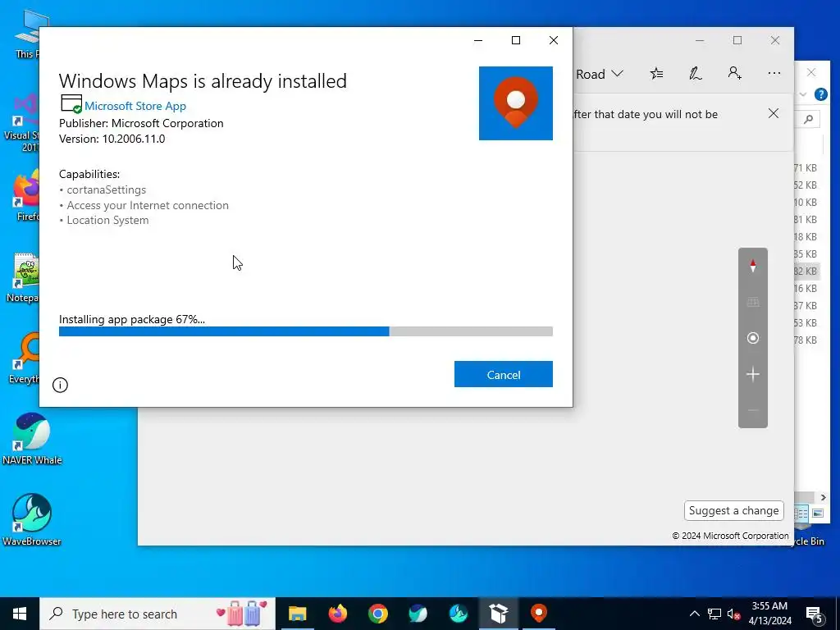The width and height of the screenshot is (840, 630).
Task: Rotate map north with compass button
Action: [x=753, y=266]
